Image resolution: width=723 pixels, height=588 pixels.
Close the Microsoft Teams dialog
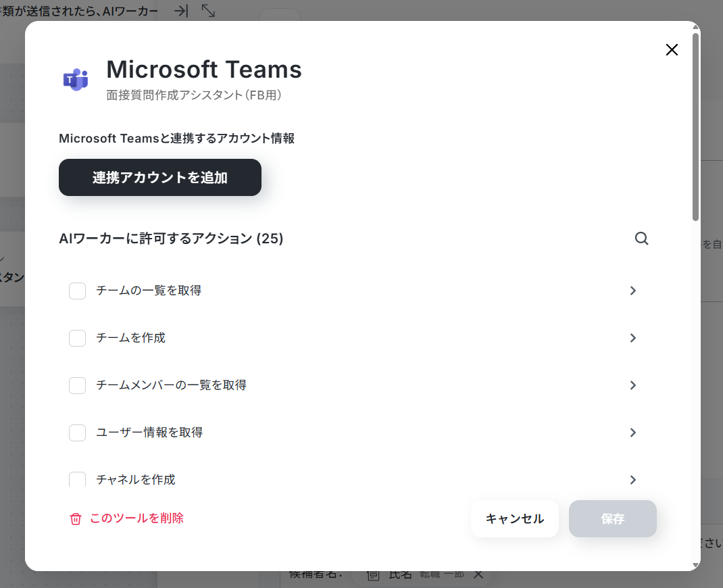[672, 50]
